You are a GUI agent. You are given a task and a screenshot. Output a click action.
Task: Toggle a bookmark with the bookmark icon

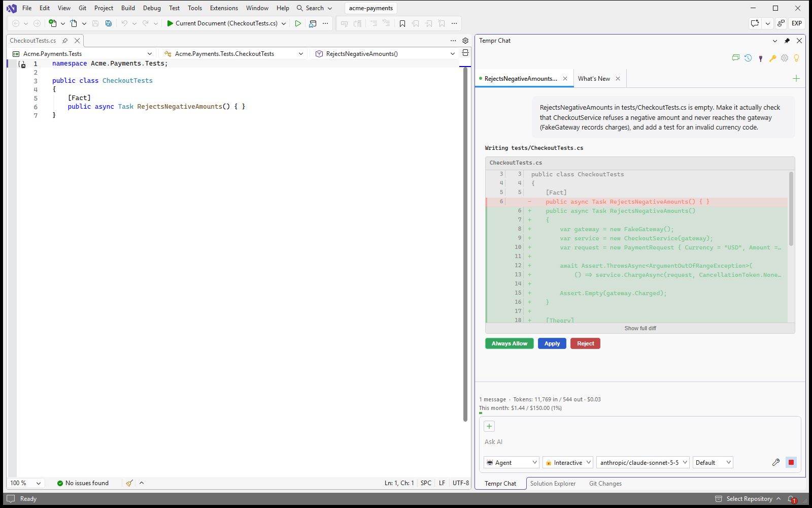(402, 23)
